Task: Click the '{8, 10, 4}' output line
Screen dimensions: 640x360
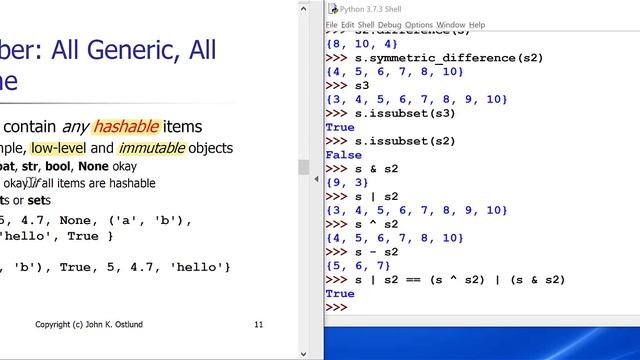Action: tap(362, 44)
